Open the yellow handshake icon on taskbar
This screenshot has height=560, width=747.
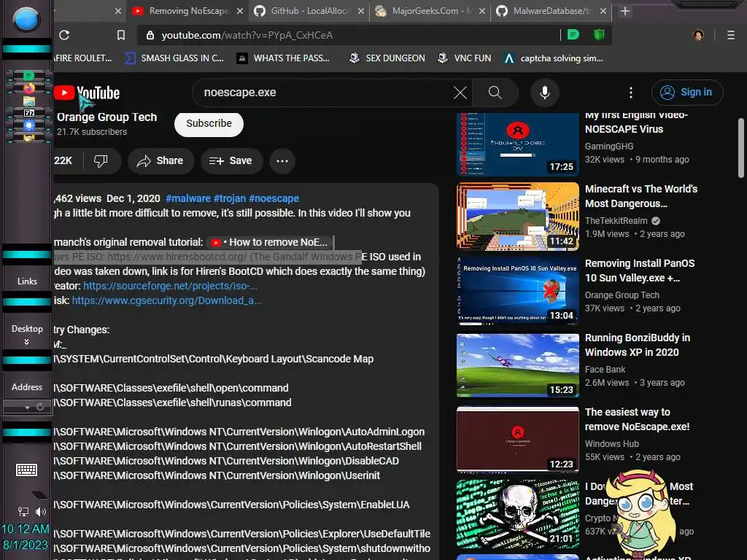[29, 138]
